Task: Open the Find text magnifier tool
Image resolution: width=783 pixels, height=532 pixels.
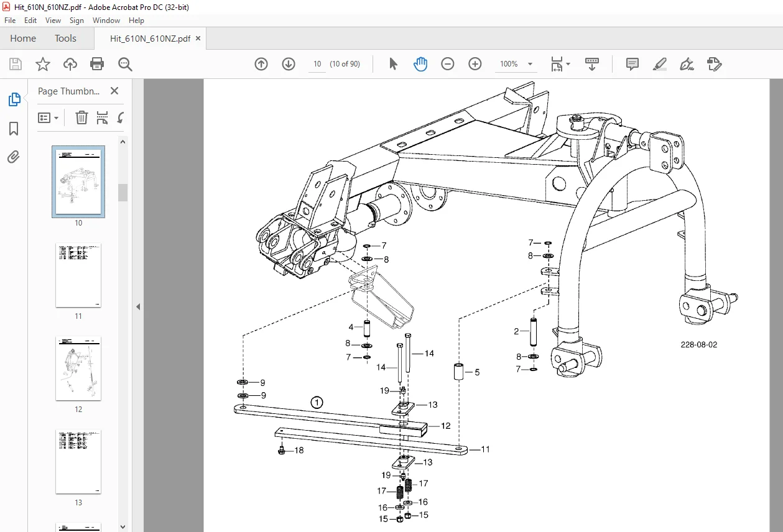Action: coord(125,64)
